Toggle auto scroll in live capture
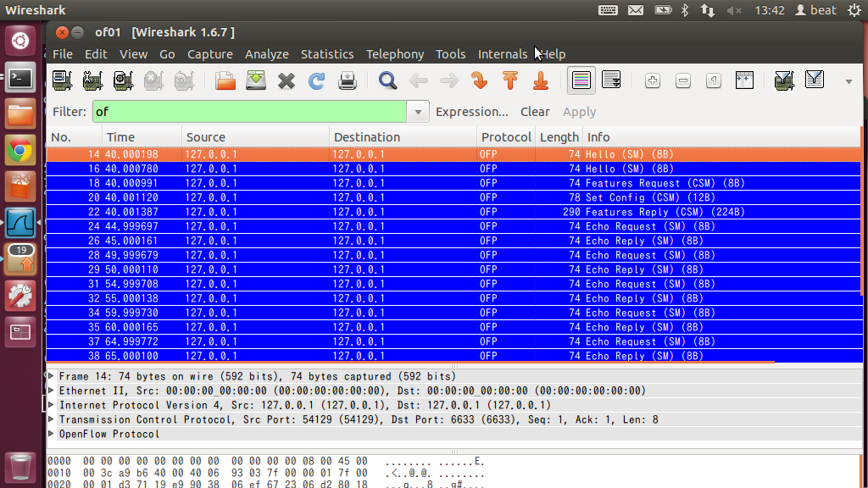The height and width of the screenshot is (488, 868). coord(610,80)
